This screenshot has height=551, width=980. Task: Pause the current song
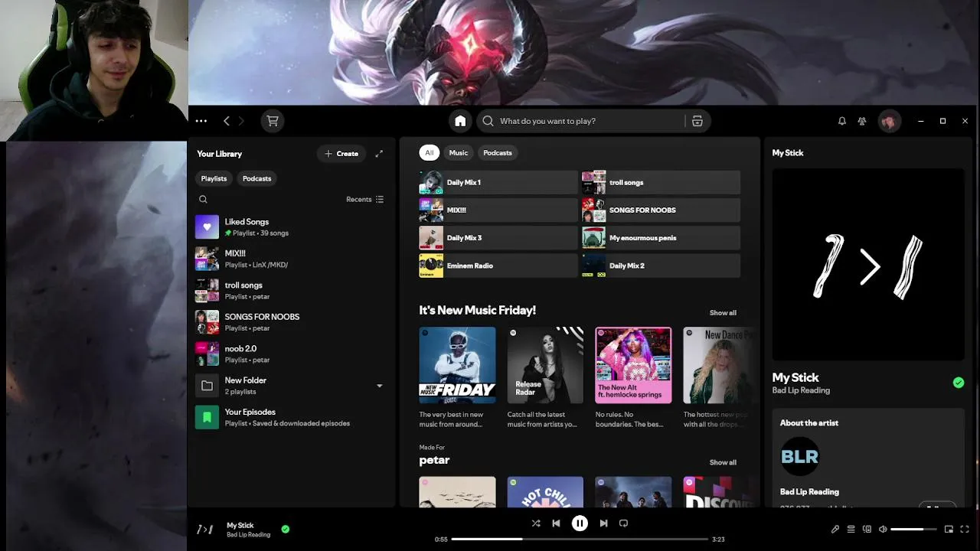[580, 523]
